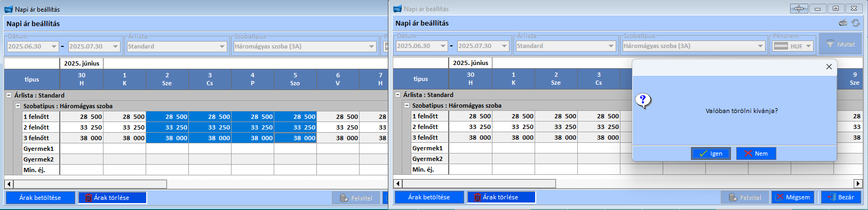Confirm deletion with Igen button

(x=711, y=154)
